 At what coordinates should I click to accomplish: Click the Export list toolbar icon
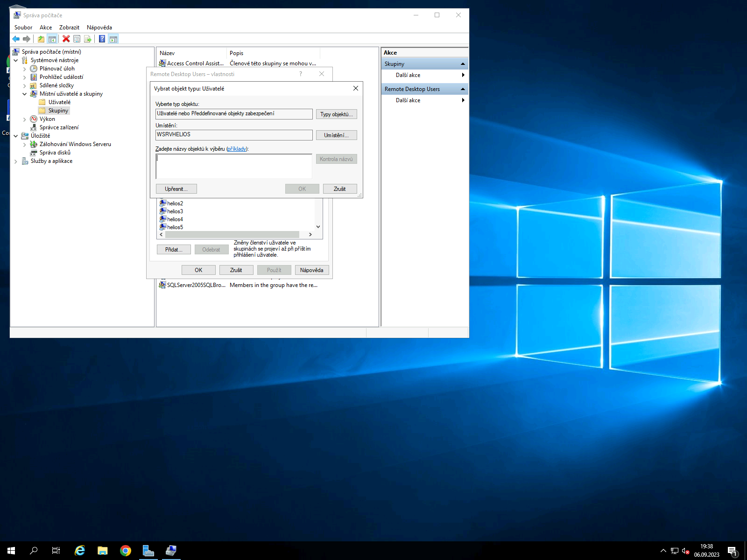pyautogui.click(x=87, y=39)
